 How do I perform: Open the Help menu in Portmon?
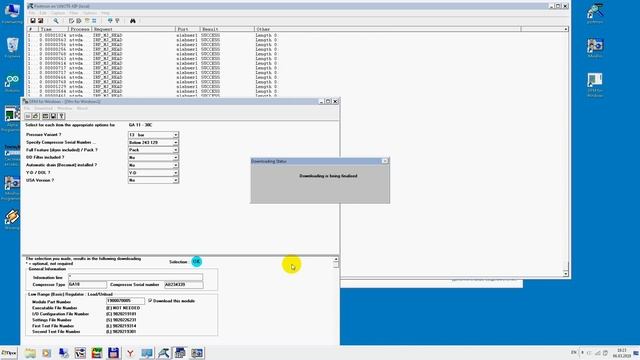(105, 13)
